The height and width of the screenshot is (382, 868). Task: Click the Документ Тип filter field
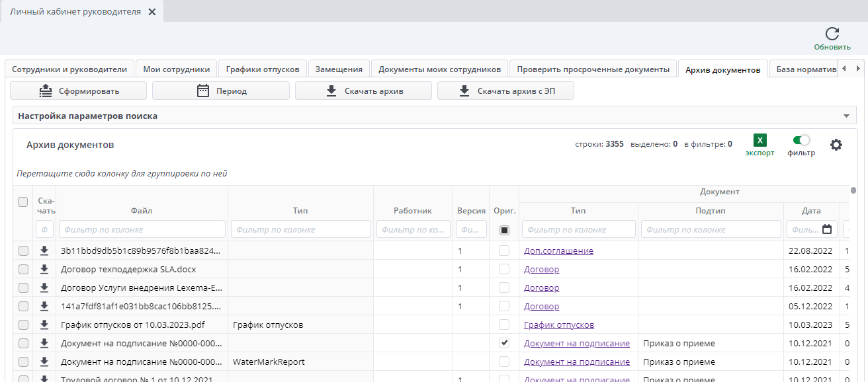tap(579, 229)
